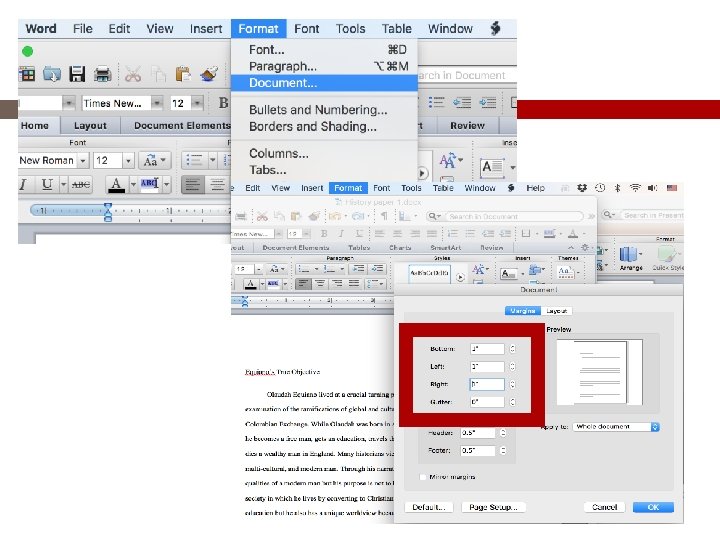Click the scissors icon in lower Word toolbar
This screenshot has width=720, height=540.
(x=262, y=216)
